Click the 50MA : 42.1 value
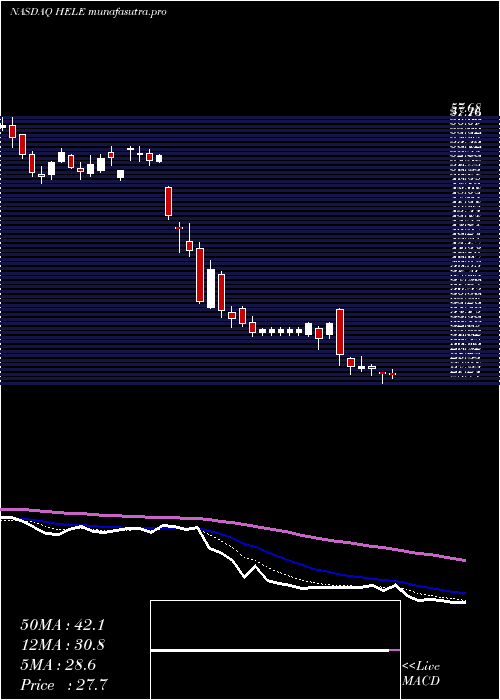The image size is (500, 700). tap(62, 625)
